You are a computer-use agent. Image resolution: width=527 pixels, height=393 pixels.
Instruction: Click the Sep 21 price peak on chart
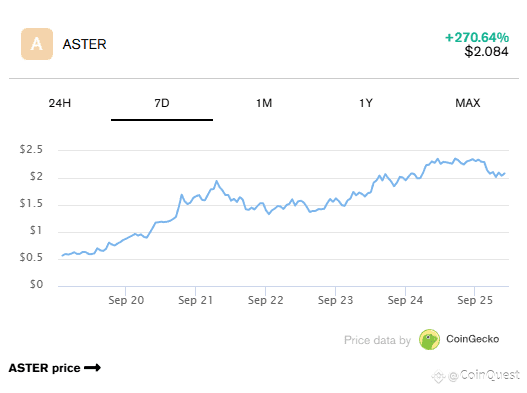click(x=216, y=181)
